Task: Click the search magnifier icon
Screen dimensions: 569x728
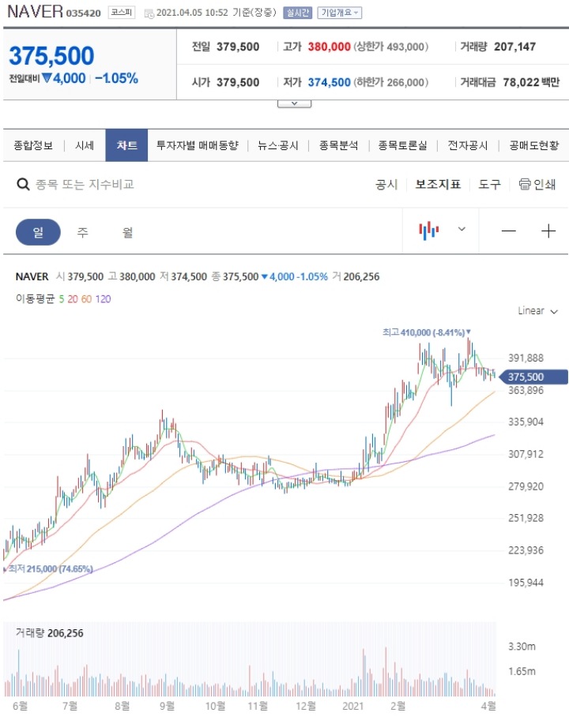Action: point(23,184)
